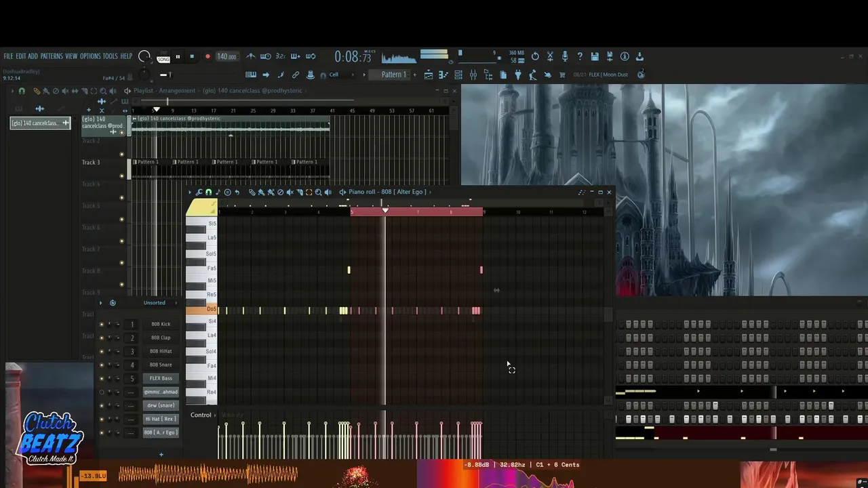The image size is (868, 488).
Task: Save the project with the floppy icon
Action: click(595, 56)
